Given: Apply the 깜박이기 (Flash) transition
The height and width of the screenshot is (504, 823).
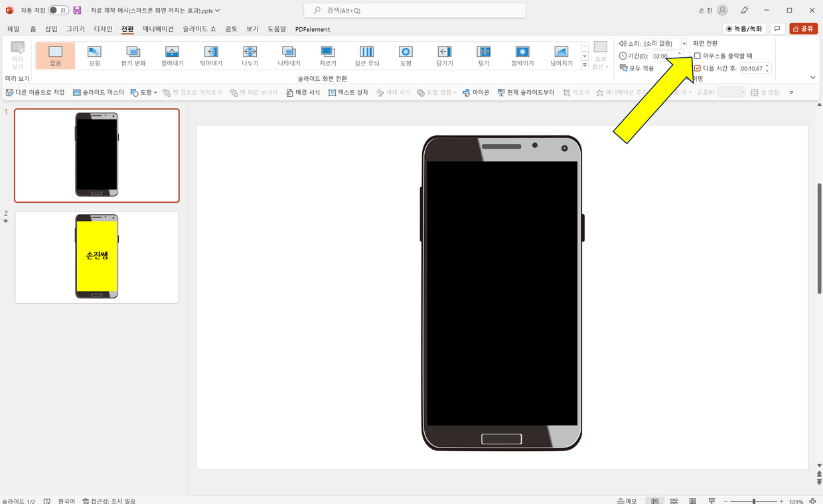Looking at the screenshot, I should click(x=522, y=55).
